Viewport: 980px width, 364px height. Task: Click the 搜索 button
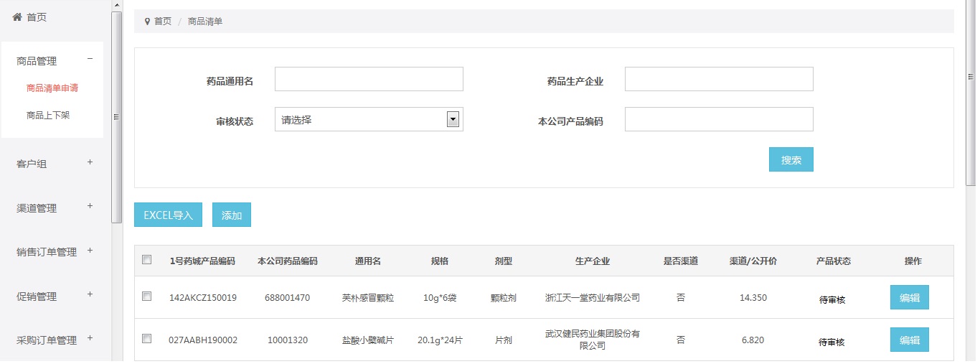click(x=791, y=160)
